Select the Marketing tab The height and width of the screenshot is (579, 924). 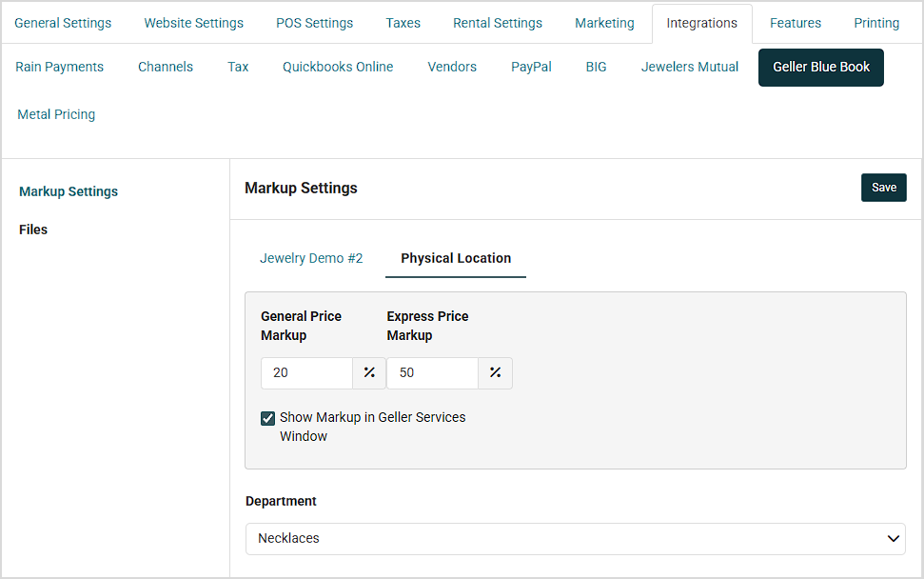point(604,23)
